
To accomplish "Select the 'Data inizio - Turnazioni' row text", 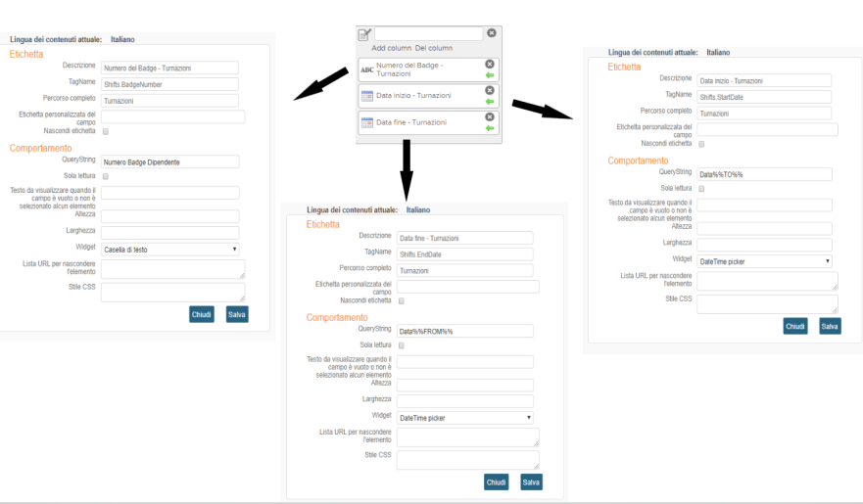I will pyautogui.click(x=414, y=96).
